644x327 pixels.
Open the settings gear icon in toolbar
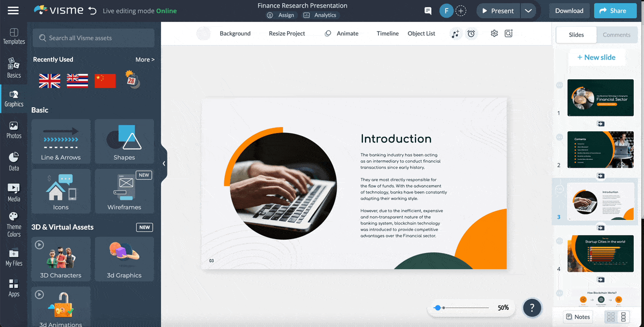tap(494, 33)
